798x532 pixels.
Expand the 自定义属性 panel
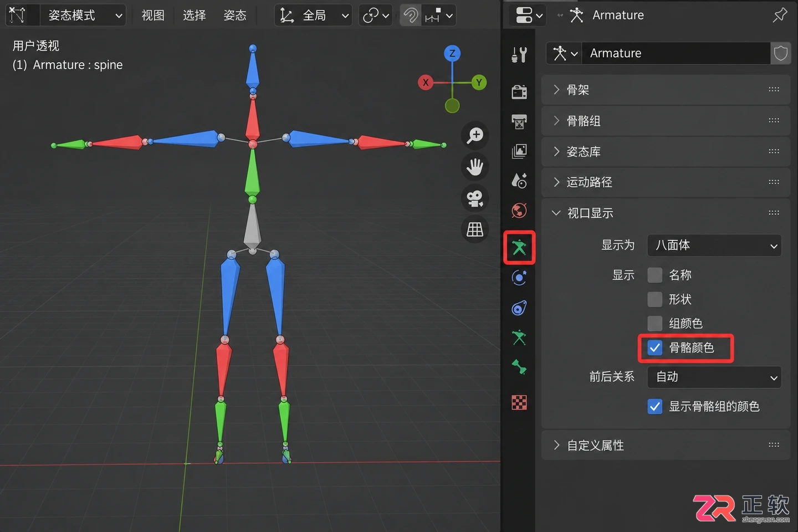point(666,445)
